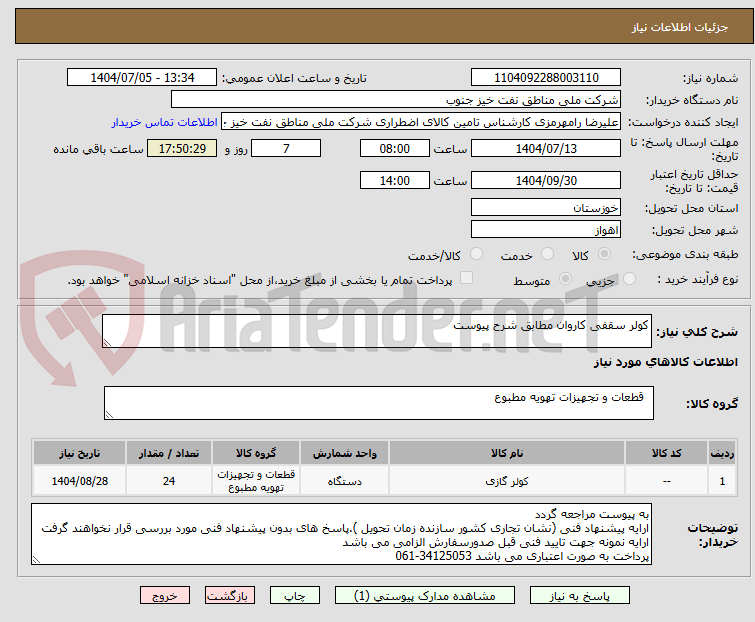Click the general description text area

coord(377,331)
